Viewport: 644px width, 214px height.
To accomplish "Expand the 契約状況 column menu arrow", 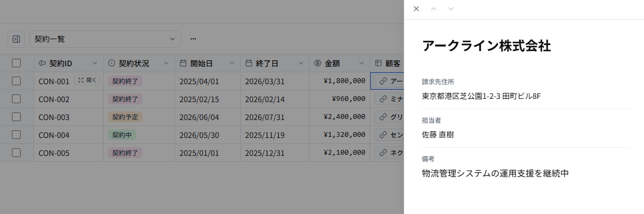I will (x=166, y=64).
